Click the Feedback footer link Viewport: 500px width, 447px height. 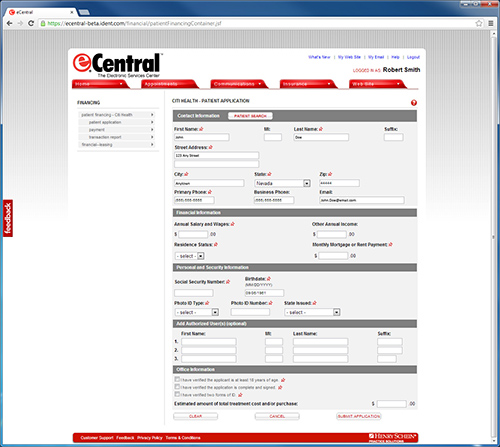click(125, 438)
